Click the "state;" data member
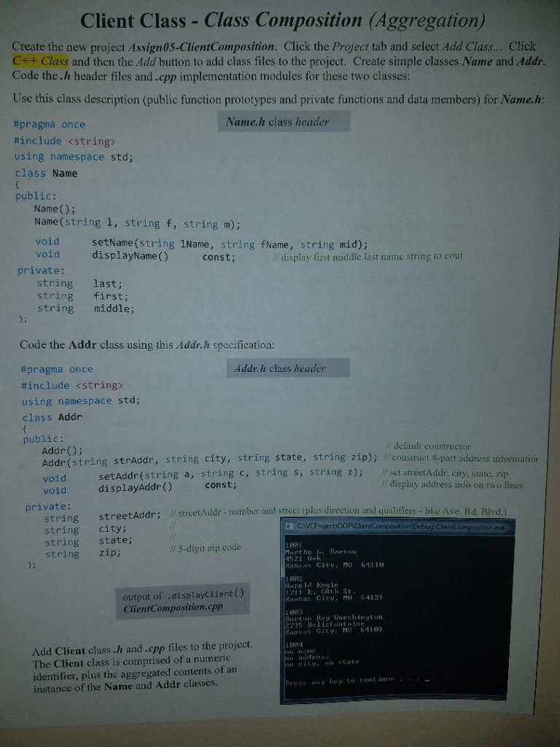 115,541
